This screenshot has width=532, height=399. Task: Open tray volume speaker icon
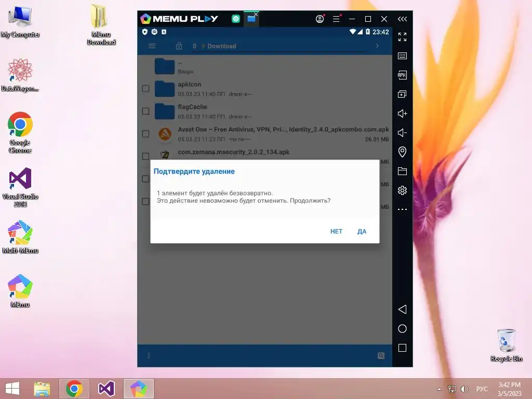464,389
